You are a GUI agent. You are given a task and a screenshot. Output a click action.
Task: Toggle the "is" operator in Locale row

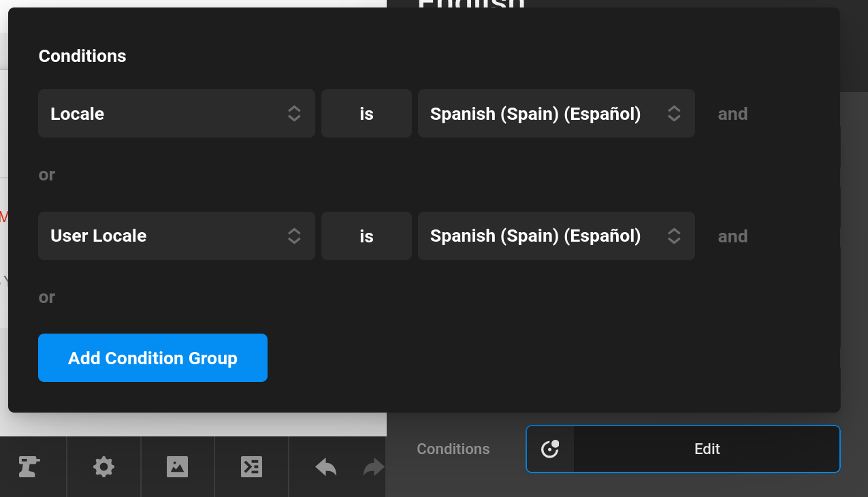(366, 114)
